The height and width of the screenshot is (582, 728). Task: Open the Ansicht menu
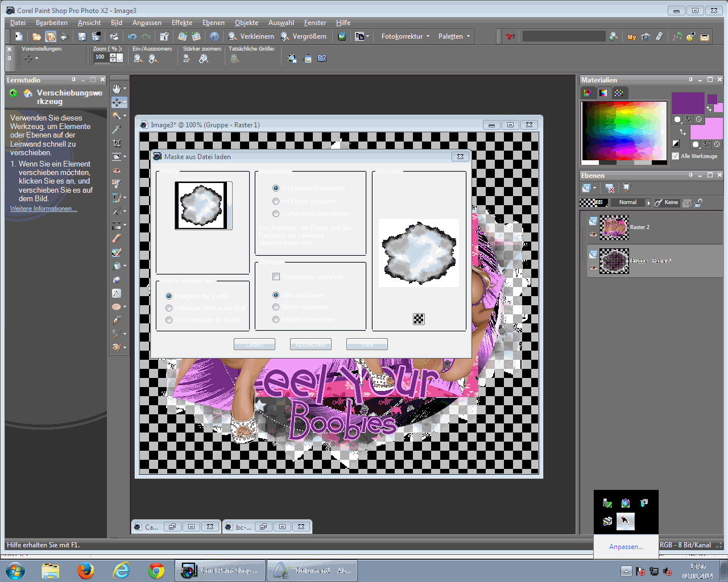coord(89,23)
